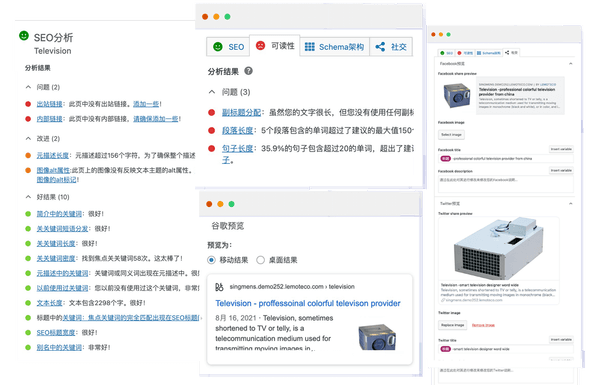Click the product thumbnail in Google preview

click(377, 337)
